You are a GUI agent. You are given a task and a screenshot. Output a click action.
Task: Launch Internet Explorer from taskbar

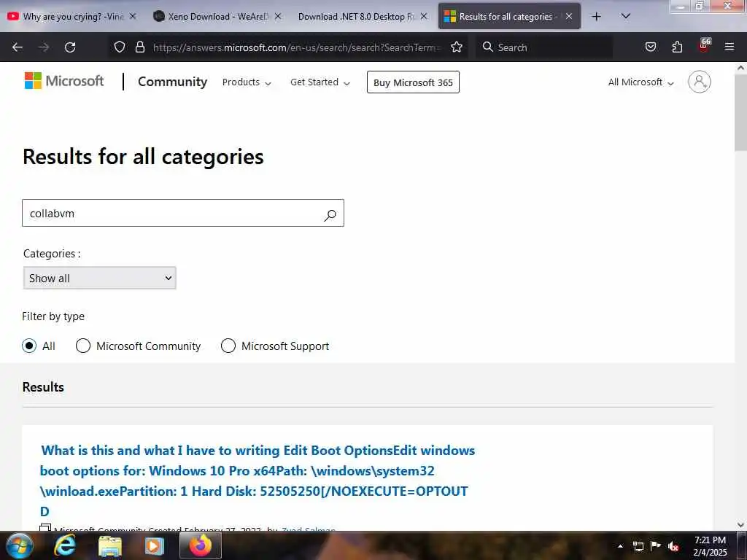(65, 545)
